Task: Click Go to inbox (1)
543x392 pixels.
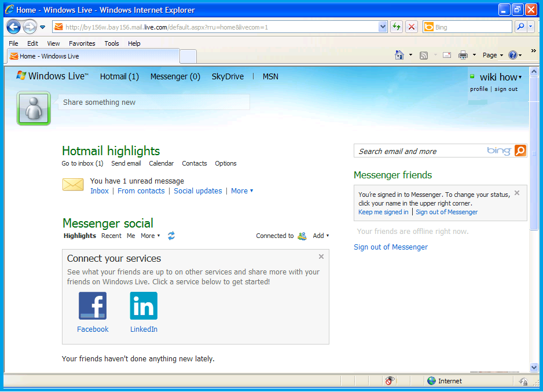Action: point(82,163)
